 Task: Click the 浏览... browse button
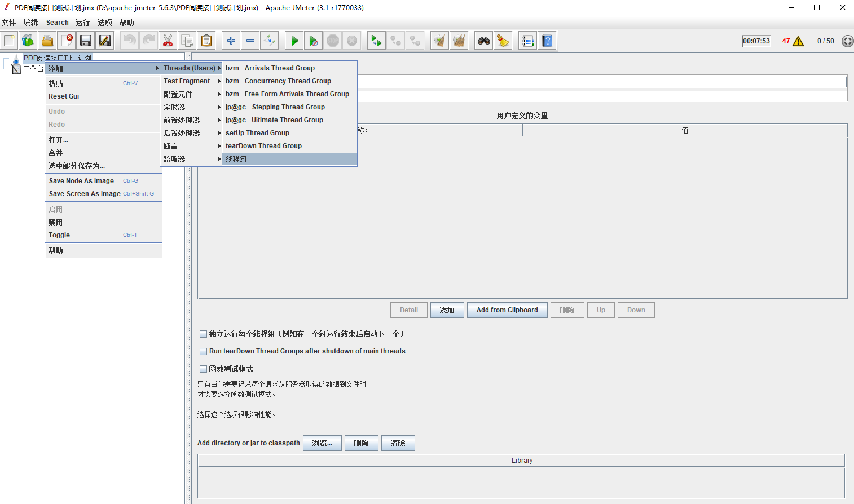pos(322,443)
